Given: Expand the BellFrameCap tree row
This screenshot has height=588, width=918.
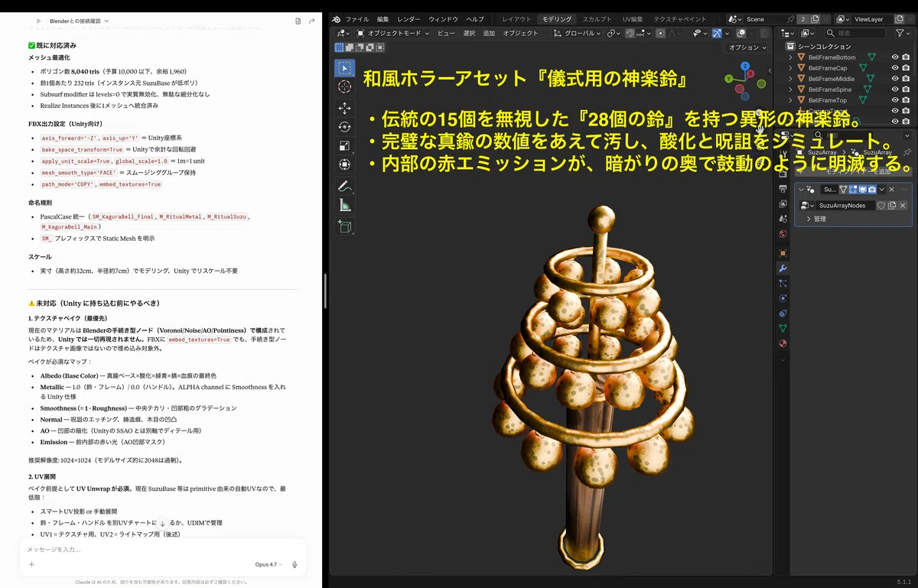Looking at the screenshot, I should point(790,68).
